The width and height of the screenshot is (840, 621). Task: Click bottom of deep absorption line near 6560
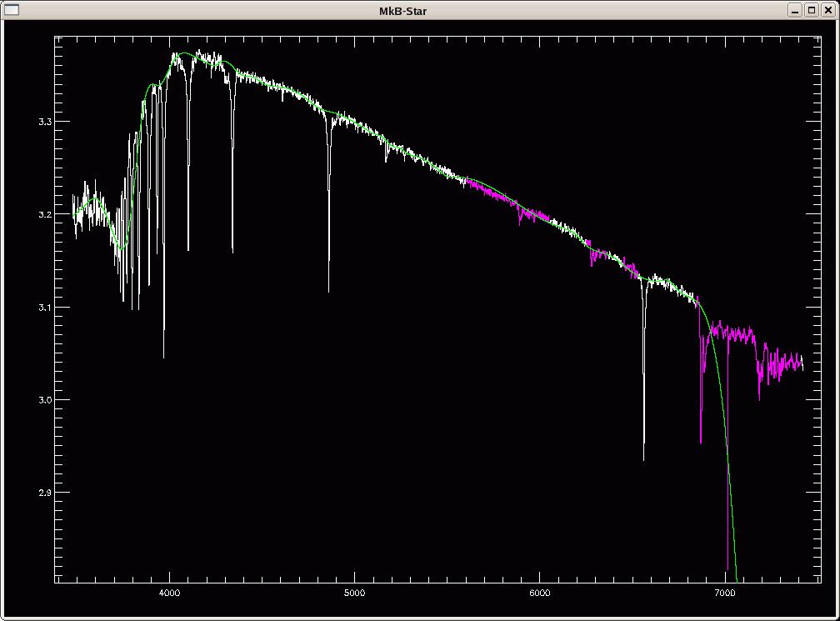pos(643,458)
